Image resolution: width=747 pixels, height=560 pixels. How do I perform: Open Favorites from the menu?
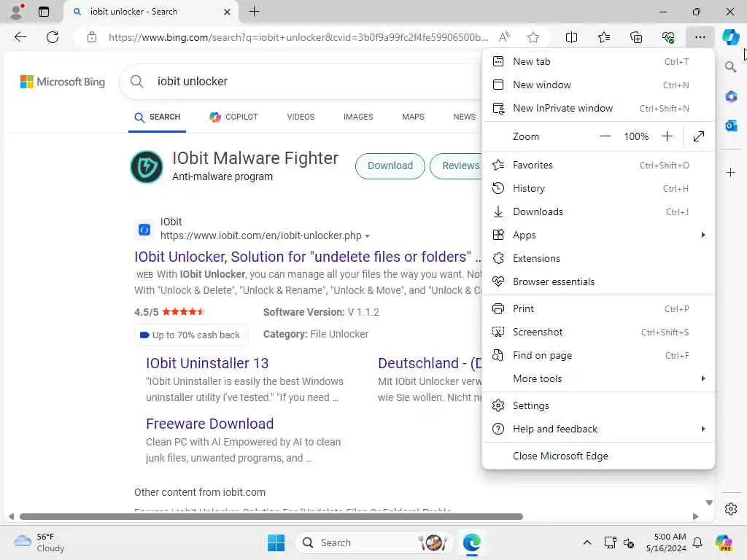tap(598, 166)
